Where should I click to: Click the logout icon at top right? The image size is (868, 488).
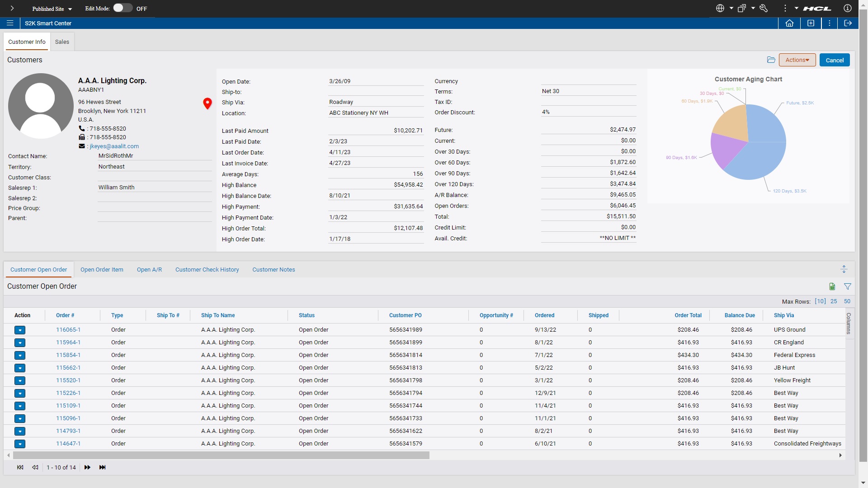click(x=848, y=23)
